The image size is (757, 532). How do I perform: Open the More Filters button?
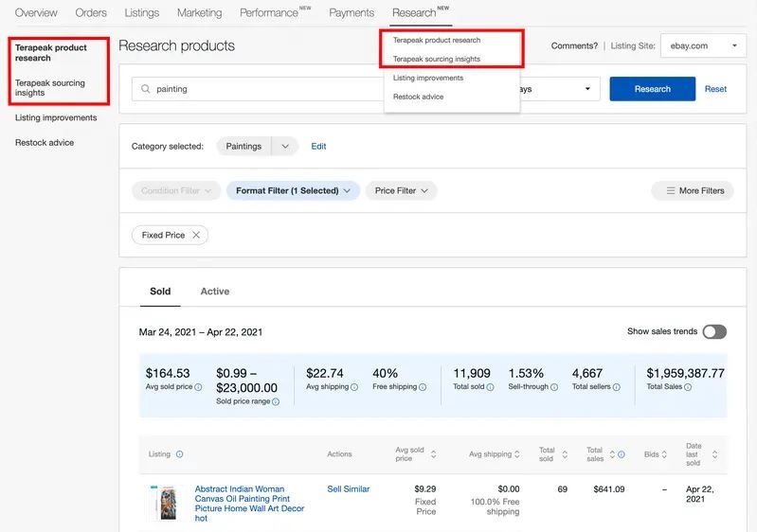point(693,190)
